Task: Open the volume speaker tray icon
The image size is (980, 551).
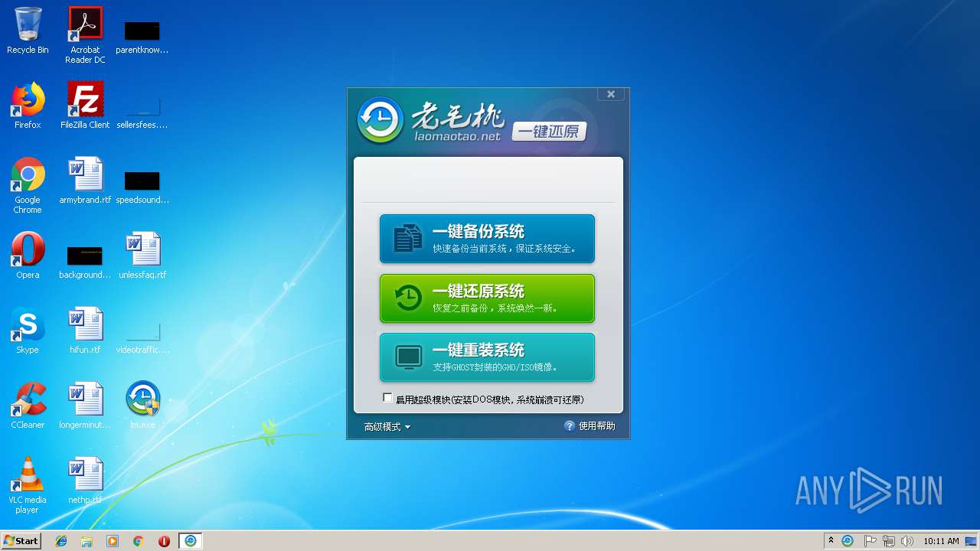Action: [x=908, y=541]
